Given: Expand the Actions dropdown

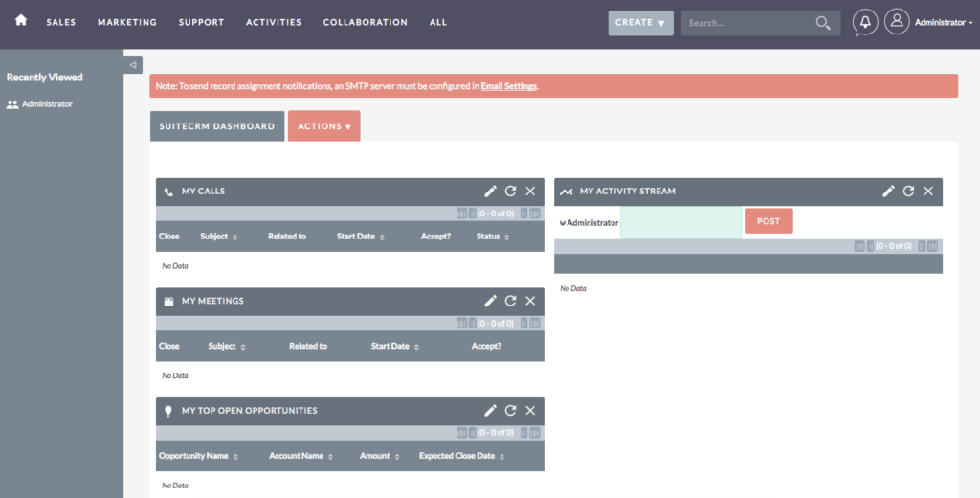Looking at the screenshot, I should (323, 126).
